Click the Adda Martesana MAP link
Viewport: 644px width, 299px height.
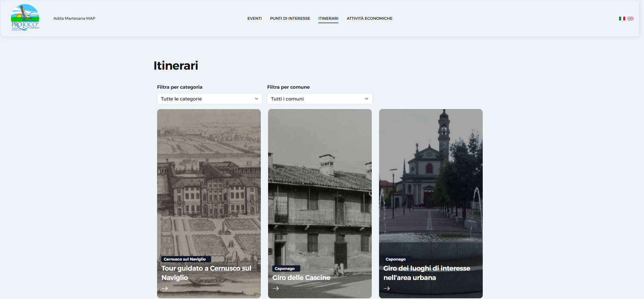(x=74, y=18)
